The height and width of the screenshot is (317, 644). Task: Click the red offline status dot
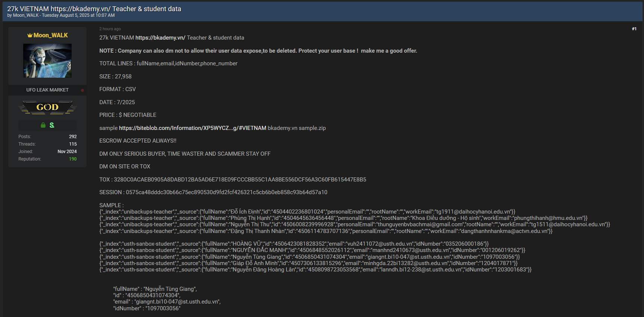point(82,90)
